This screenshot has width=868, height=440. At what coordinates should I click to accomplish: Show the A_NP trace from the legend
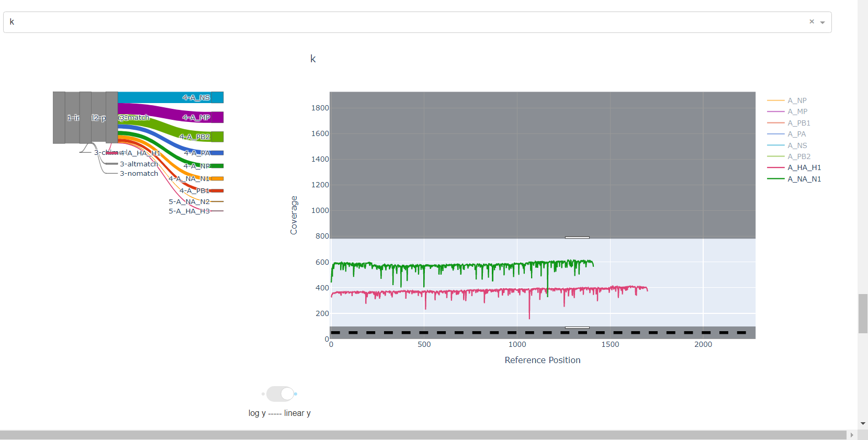797,100
